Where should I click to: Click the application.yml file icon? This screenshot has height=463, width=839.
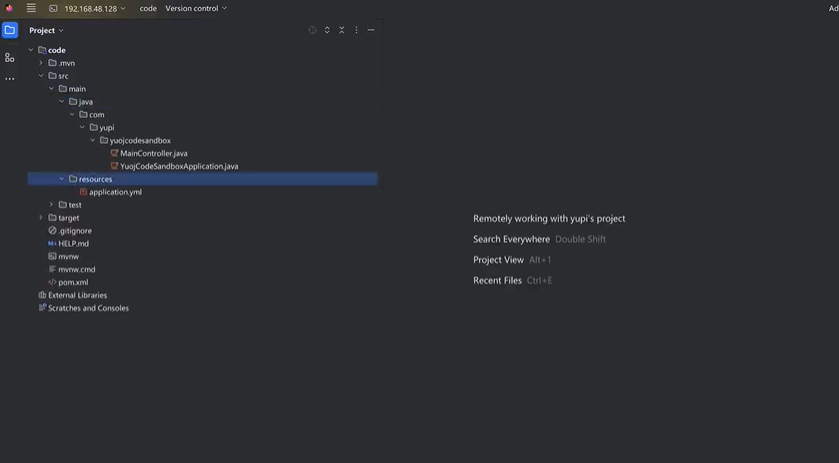[x=83, y=192]
